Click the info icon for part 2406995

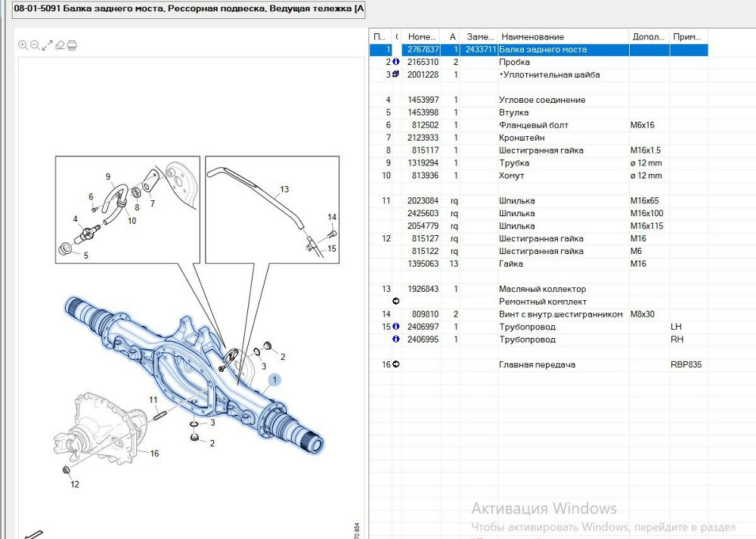click(x=395, y=339)
